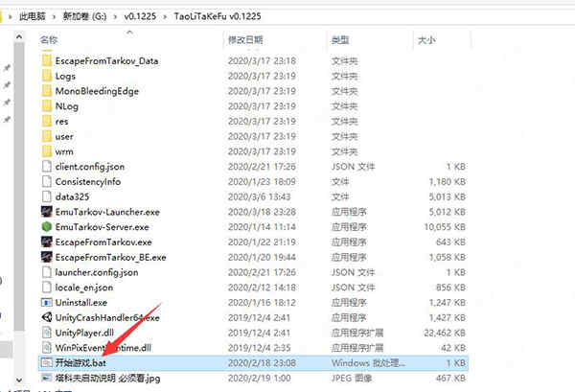This screenshot has height=392, width=575.
Task: Select the launcher.config.json file name
Action: click(x=97, y=272)
